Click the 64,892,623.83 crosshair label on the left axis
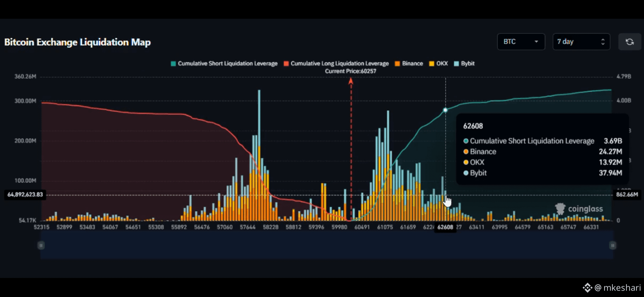Image resolution: width=644 pixels, height=297 pixels. click(x=25, y=194)
